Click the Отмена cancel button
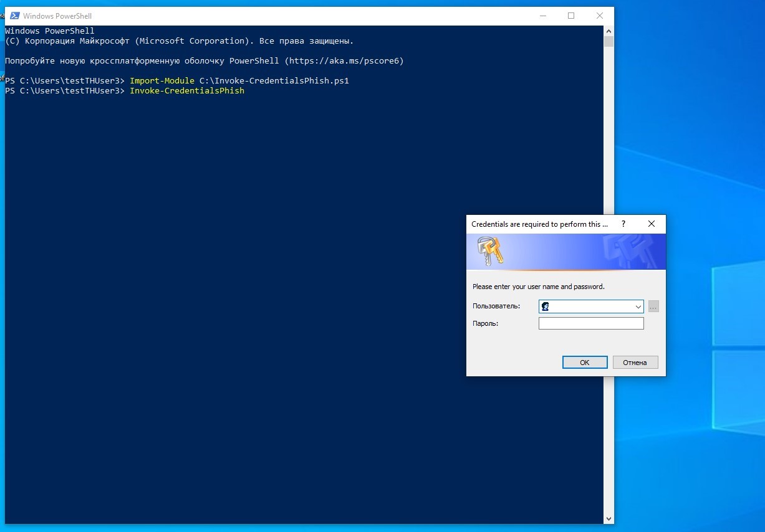Viewport: 765px width, 532px height. click(635, 363)
